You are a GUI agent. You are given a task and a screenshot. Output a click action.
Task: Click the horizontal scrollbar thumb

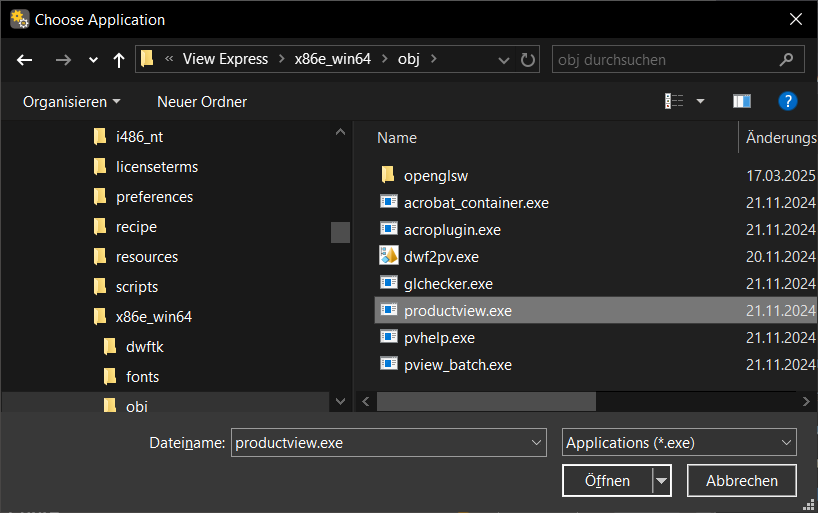(x=486, y=401)
